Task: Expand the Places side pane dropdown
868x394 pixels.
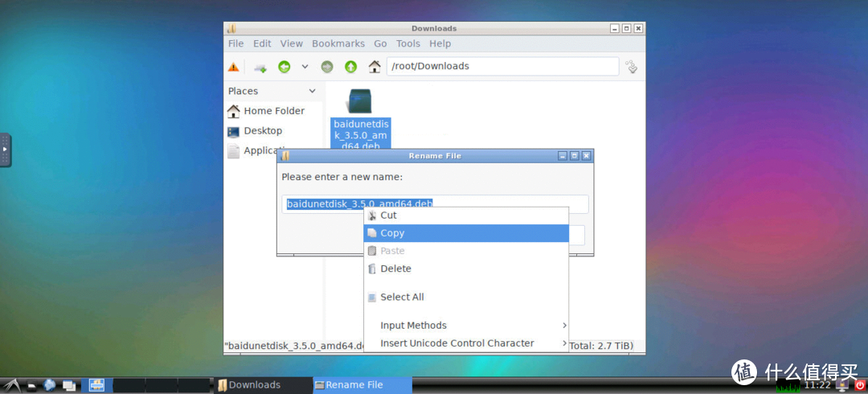Action: (312, 91)
